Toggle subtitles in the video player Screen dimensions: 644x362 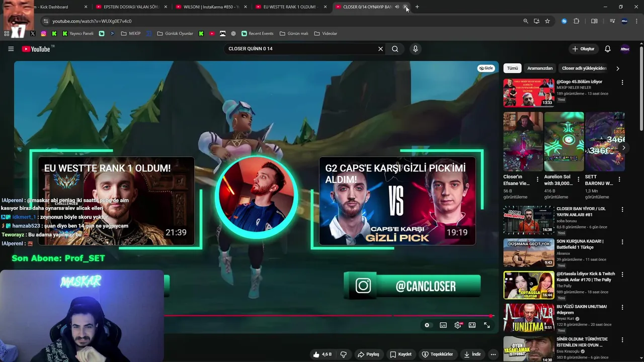(x=443, y=325)
